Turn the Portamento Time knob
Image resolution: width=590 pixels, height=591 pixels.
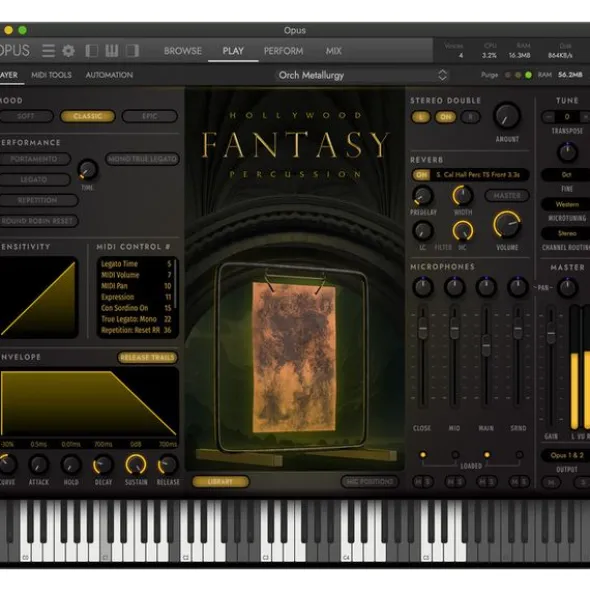pyautogui.click(x=87, y=170)
